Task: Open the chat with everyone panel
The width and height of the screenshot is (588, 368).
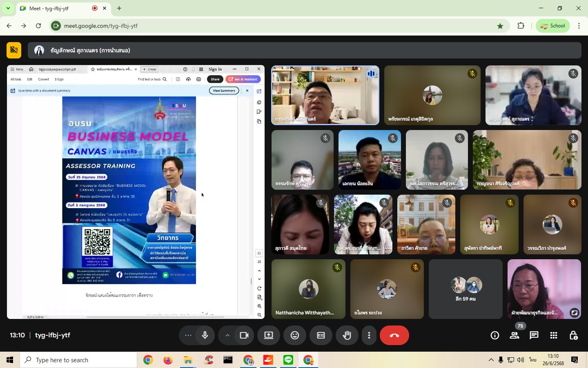Action: pyautogui.click(x=534, y=336)
